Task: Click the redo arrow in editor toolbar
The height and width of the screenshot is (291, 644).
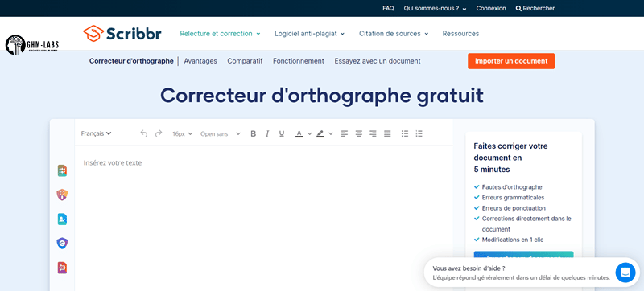Action: (159, 133)
